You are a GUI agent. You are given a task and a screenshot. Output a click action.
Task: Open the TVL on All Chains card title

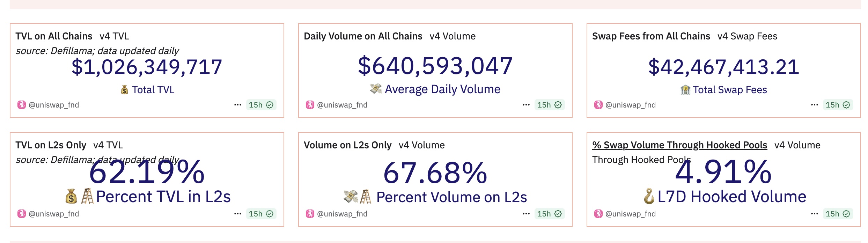click(x=54, y=36)
